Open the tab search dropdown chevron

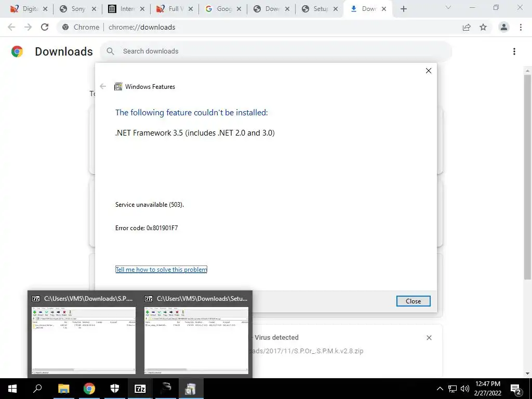[448, 7]
